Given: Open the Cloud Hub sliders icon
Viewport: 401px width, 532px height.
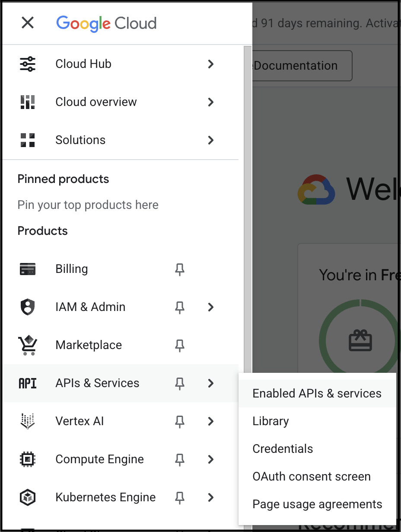Looking at the screenshot, I should point(28,64).
